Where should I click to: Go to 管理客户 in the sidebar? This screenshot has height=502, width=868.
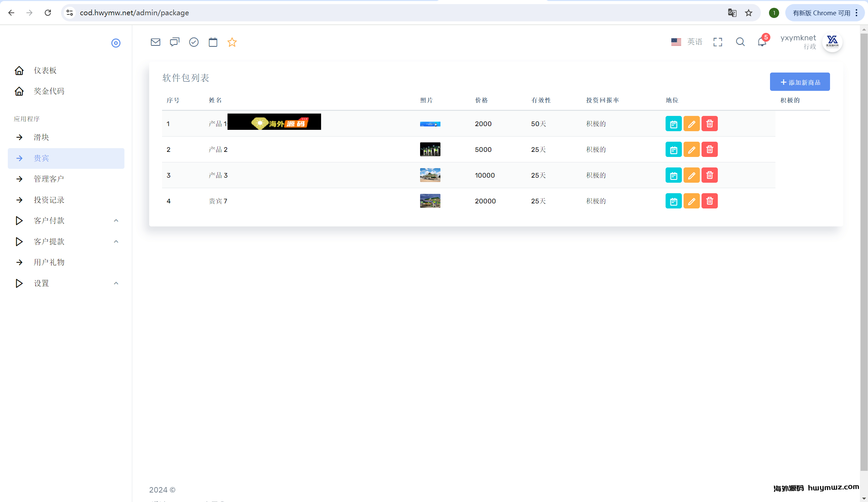[49, 179]
